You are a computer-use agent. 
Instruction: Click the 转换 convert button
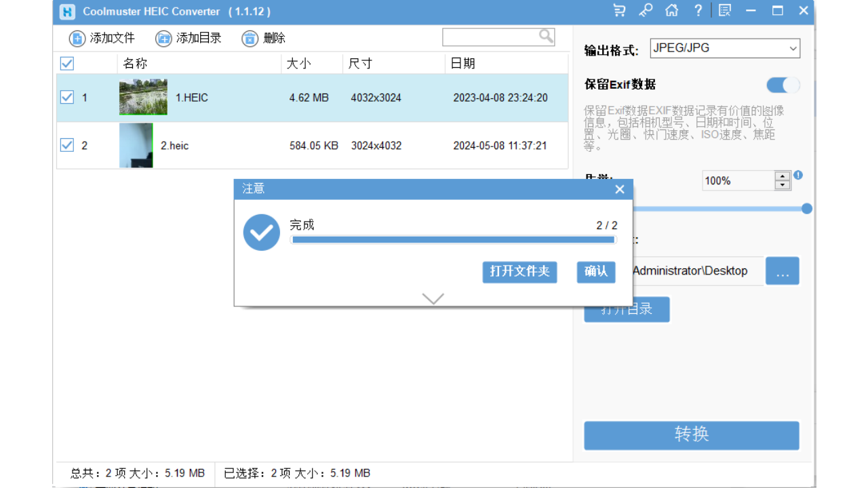point(692,435)
